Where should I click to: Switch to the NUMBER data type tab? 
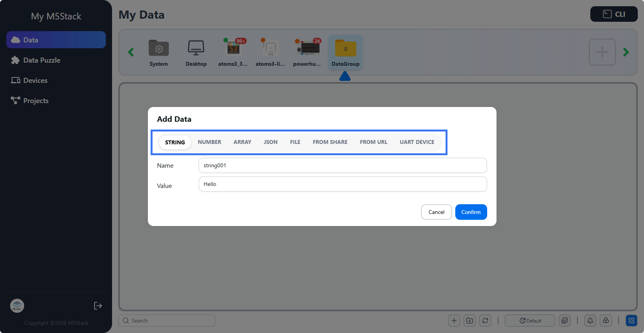click(x=209, y=142)
